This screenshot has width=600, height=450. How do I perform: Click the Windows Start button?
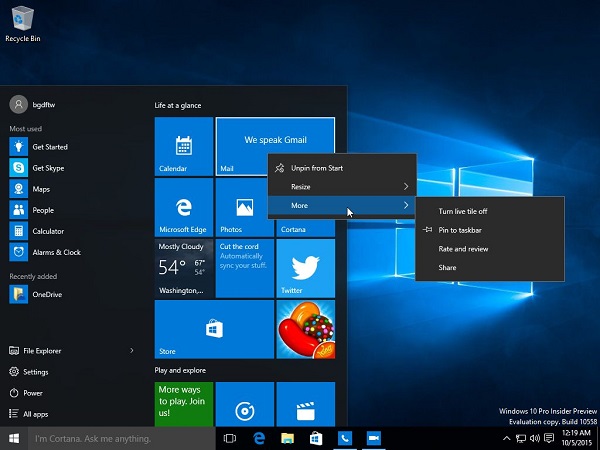coord(14,439)
